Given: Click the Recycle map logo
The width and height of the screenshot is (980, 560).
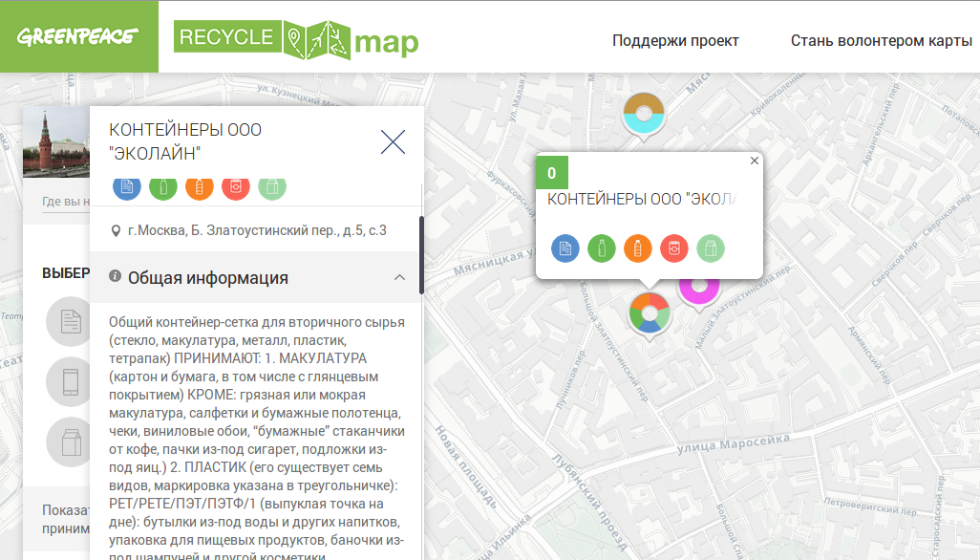Looking at the screenshot, I should coord(296,40).
